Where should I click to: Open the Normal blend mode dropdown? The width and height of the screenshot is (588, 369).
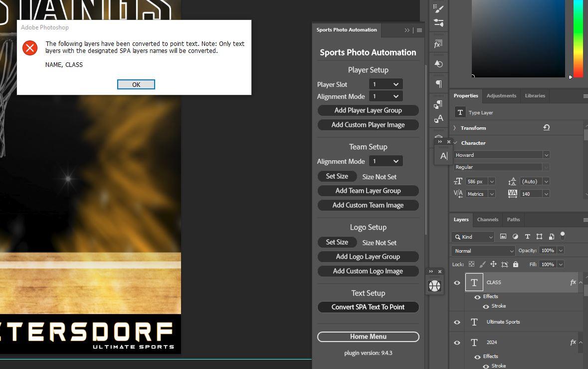tap(483, 251)
